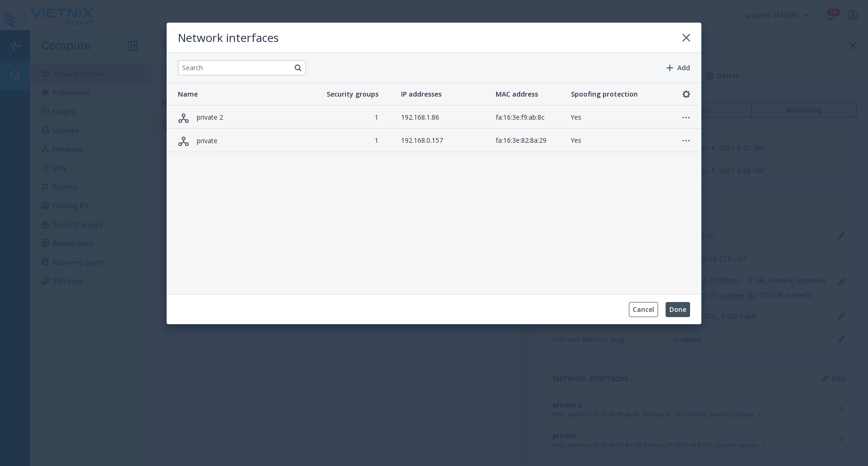Image resolution: width=868 pixels, height=466 pixels.
Task: Open the Backup plans section
Action: point(73,244)
